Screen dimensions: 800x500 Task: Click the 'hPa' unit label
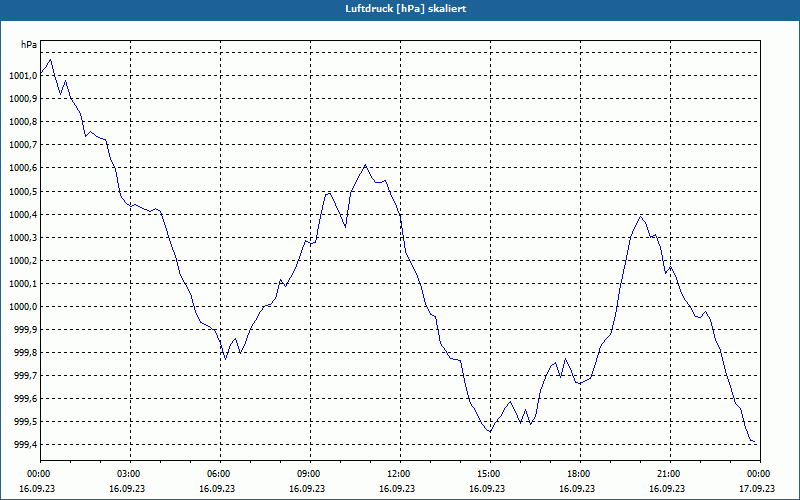29,45
